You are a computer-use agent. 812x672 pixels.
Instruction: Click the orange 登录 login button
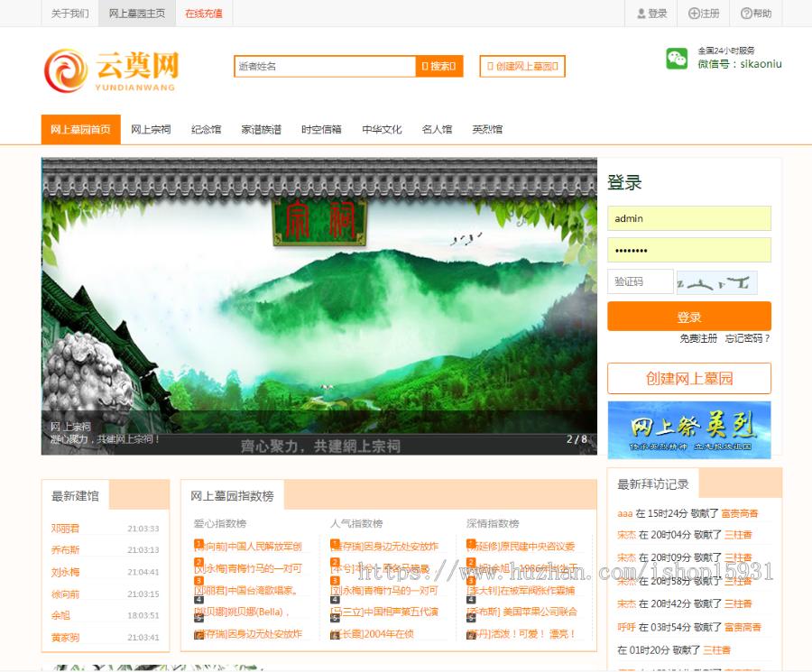[688, 317]
